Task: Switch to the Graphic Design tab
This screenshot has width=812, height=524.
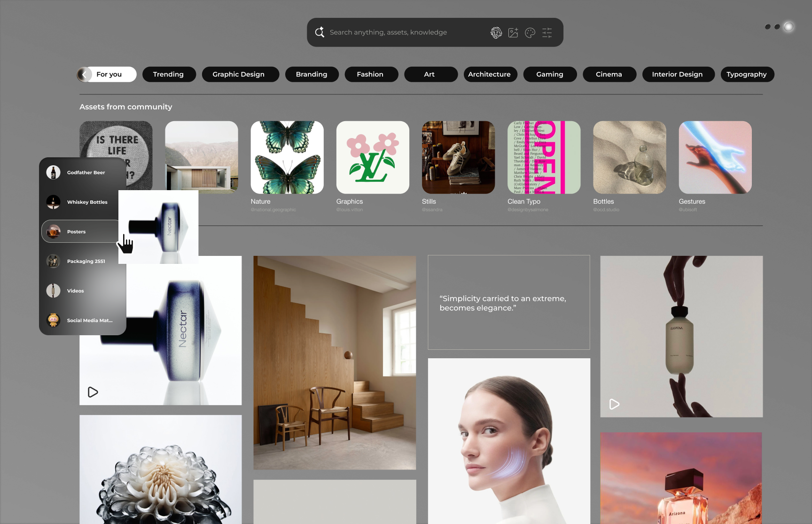Action: (x=238, y=74)
